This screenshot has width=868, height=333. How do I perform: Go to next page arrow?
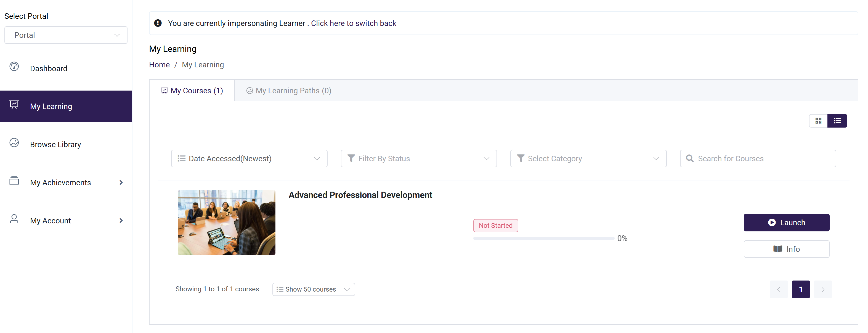822,290
